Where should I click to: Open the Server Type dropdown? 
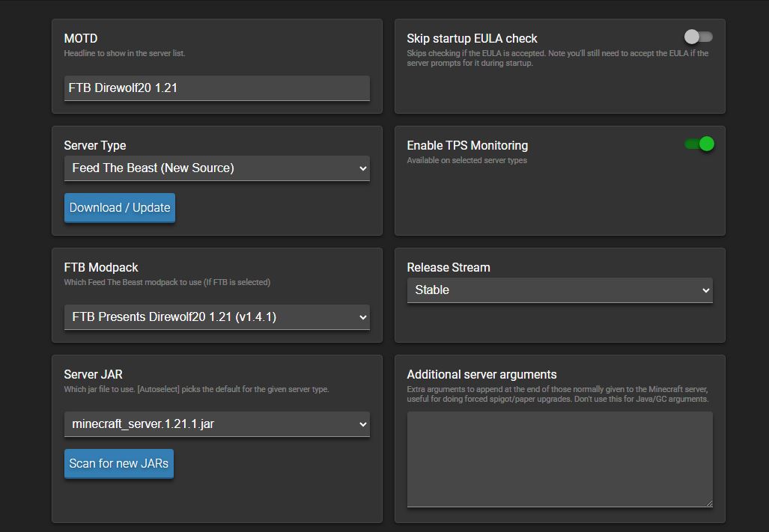pos(216,168)
